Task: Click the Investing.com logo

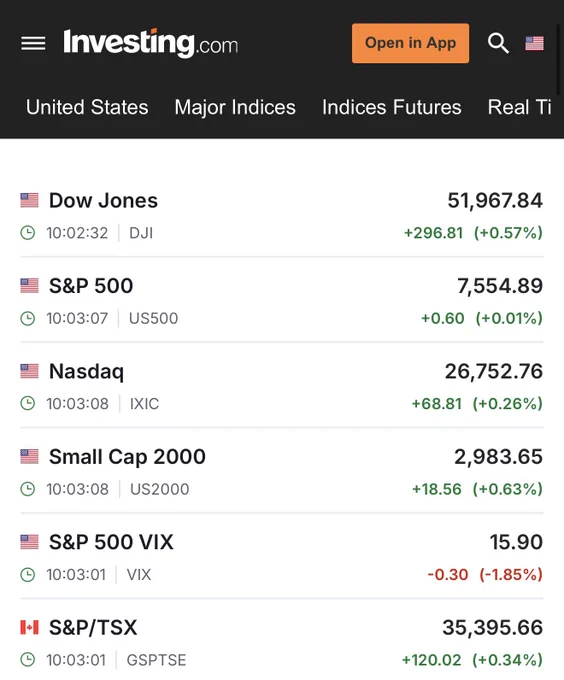Action: [x=150, y=43]
